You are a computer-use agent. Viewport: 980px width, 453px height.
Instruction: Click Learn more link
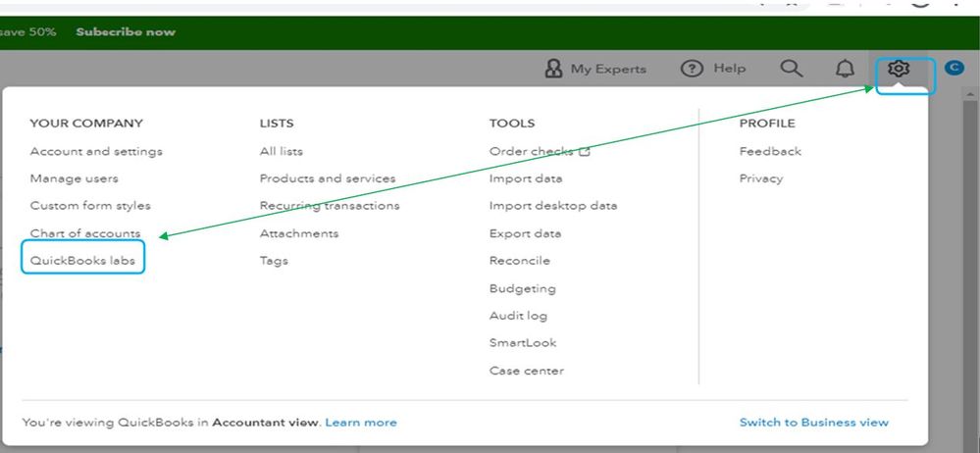[361, 423]
